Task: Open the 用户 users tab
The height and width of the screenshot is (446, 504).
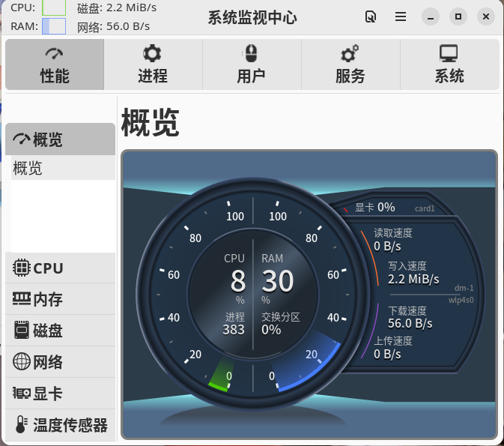Action: pyautogui.click(x=251, y=64)
